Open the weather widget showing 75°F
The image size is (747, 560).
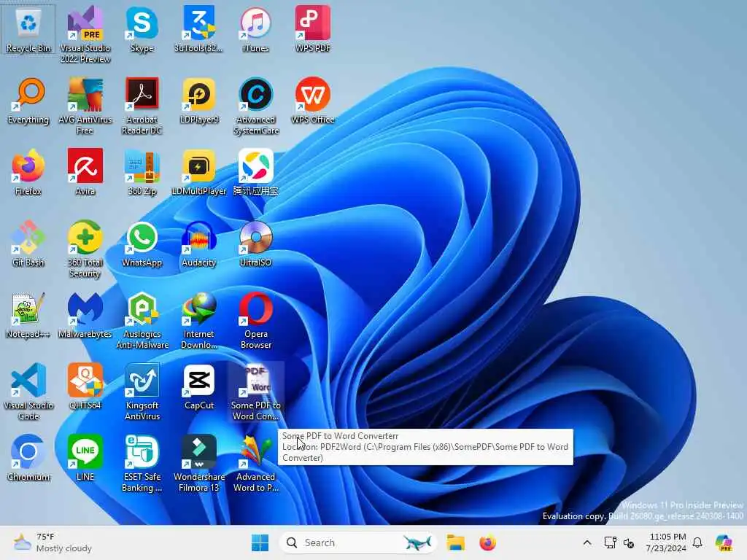coord(53,542)
